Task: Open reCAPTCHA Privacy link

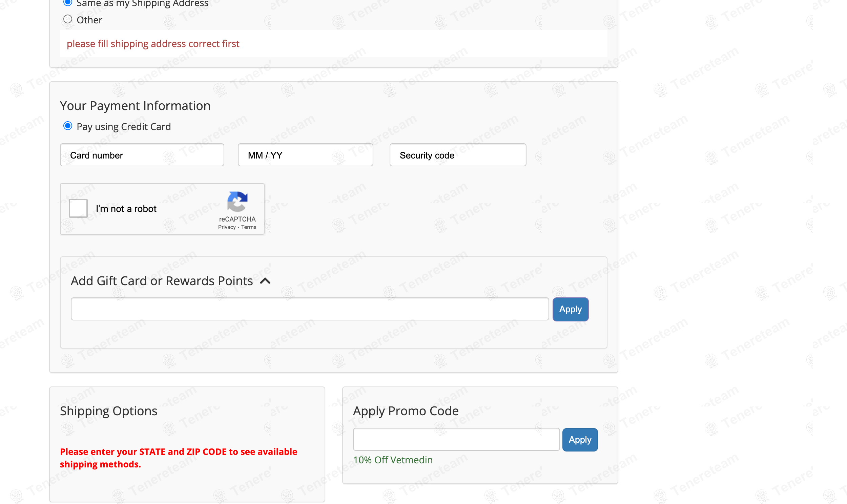Action: 227,227
